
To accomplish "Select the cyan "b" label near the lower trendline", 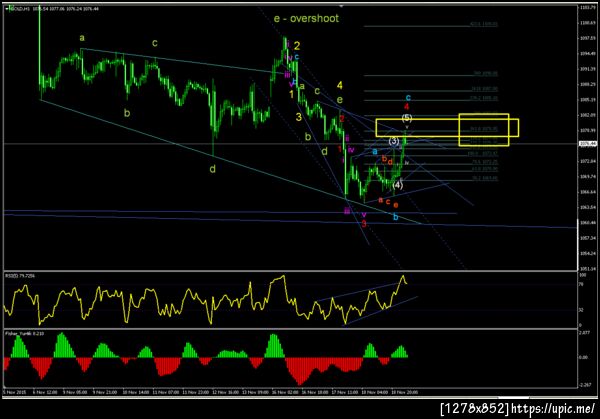I will point(396,217).
